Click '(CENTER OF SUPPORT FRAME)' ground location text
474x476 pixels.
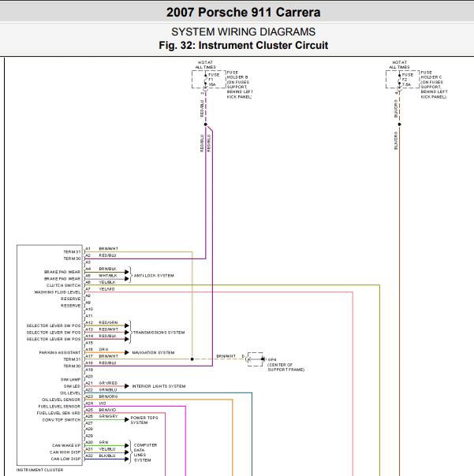click(286, 367)
